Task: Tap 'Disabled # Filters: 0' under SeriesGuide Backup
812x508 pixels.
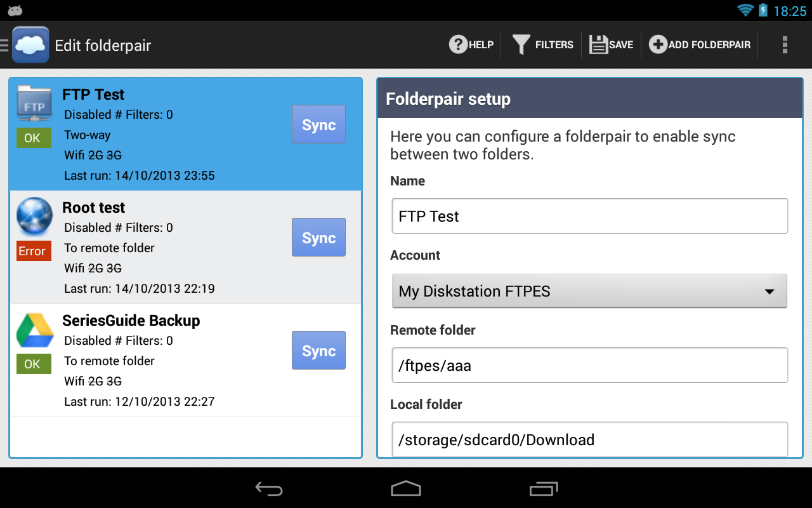Action: tap(119, 341)
